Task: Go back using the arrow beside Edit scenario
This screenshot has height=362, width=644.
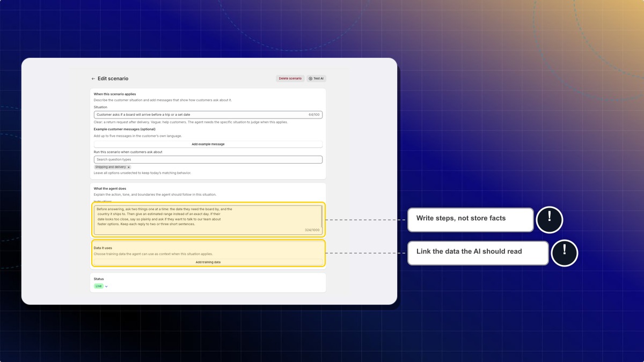Action: coord(93,78)
